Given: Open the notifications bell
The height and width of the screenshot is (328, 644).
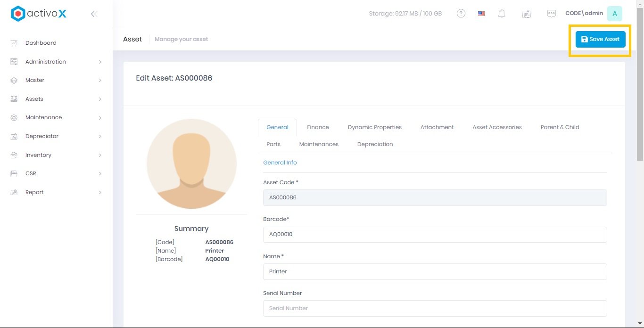Looking at the screenshot, I should coord(502,14).
